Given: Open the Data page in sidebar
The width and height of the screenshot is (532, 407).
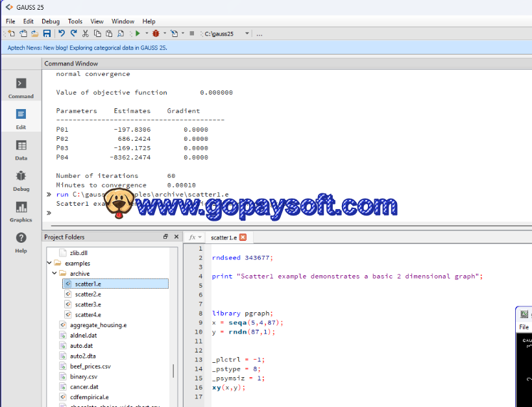Looking at the screenshot, I should 21,149.
